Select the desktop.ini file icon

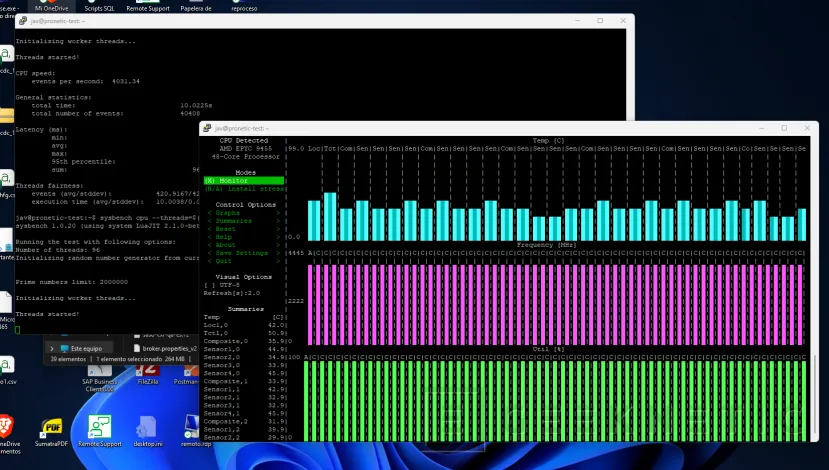coord(148,427)
